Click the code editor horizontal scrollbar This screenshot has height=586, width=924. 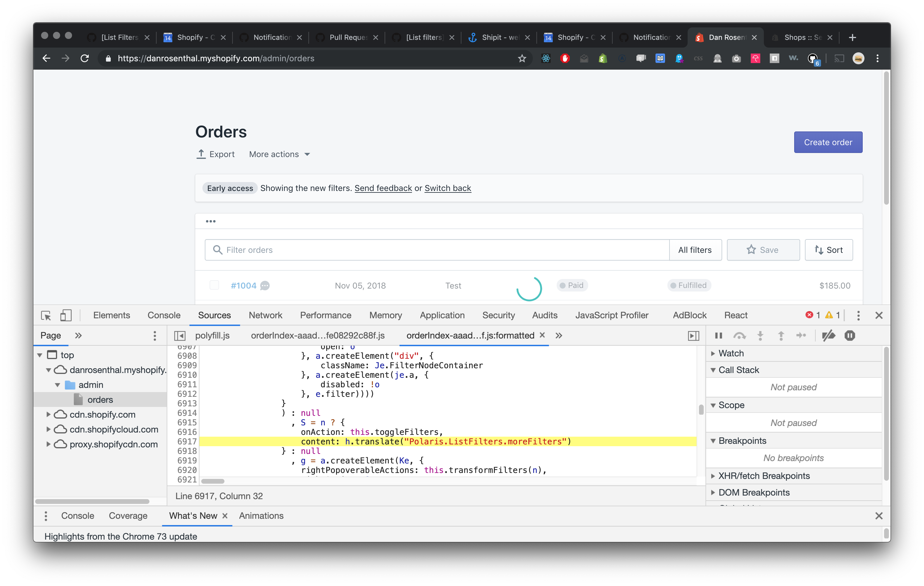tap(213, 481)
